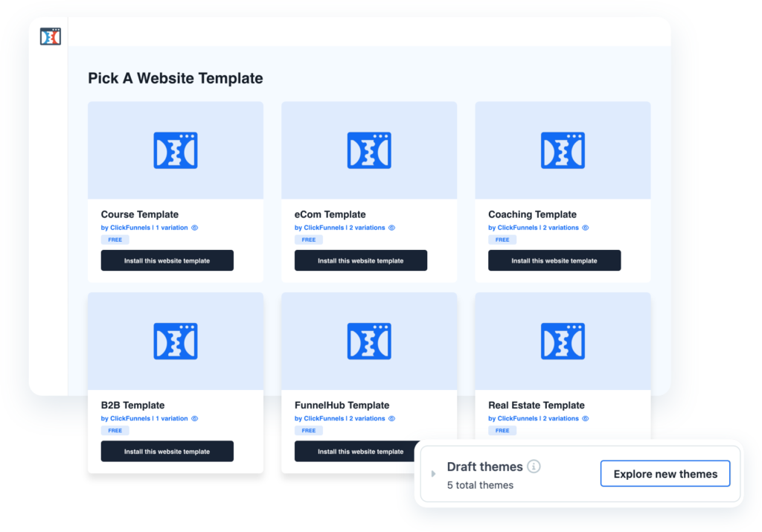Preview eCom Template with the eye icon
Screen dimensions: 762x532
point(392,228)
